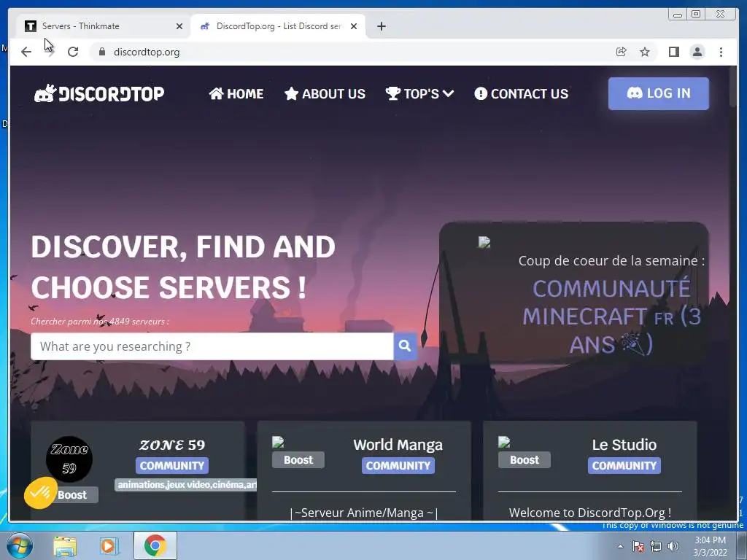Click the yellow checkmark floating badge
Screen dimensions: 747x560
[41, 493]
